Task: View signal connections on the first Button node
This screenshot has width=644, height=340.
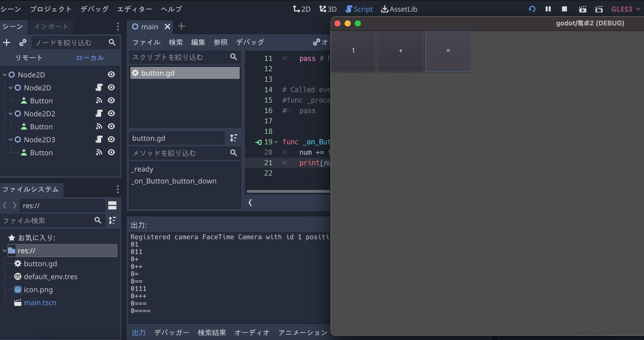Action: click(99, 100)
